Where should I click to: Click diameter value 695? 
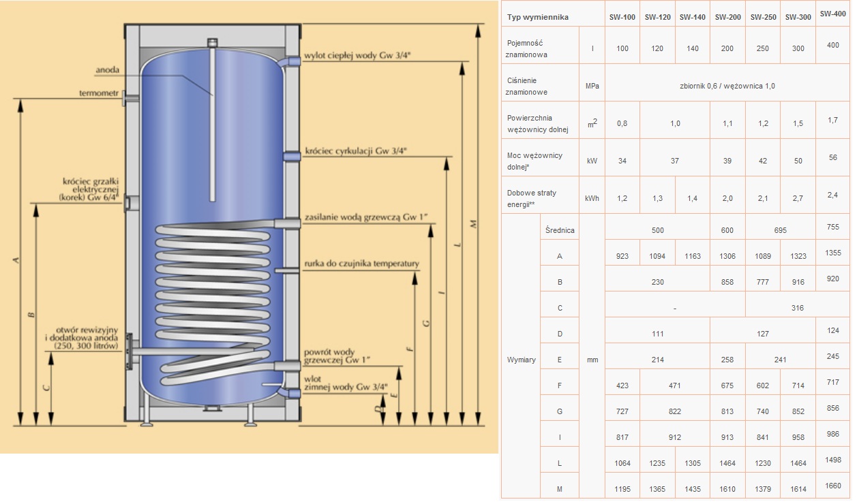click(x=781, y=230)
